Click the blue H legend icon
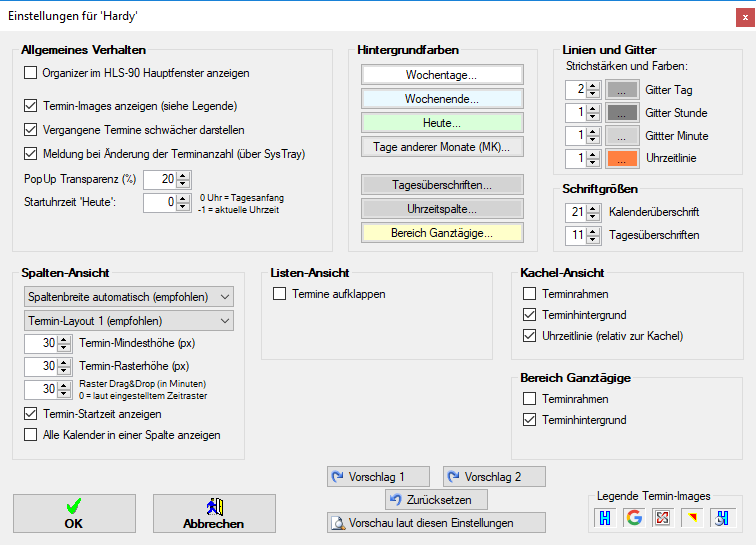The width and height of the screenshot is (756, 545). point(605,517)
